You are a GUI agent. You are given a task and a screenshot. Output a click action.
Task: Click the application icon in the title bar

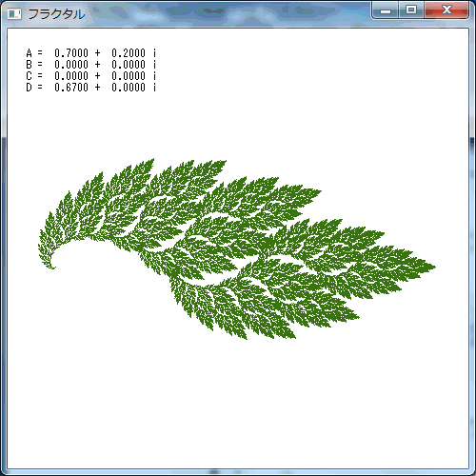point(14,14)
